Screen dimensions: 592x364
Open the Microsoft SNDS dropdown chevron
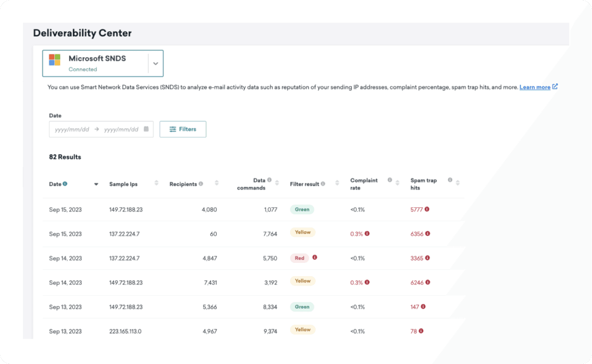click(x=156, y=64)
